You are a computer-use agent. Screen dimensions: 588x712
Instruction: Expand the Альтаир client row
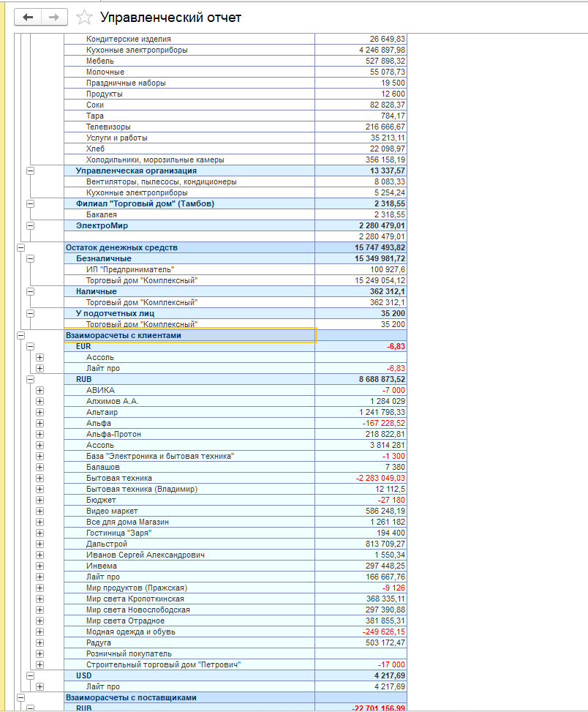click(40, 412)
